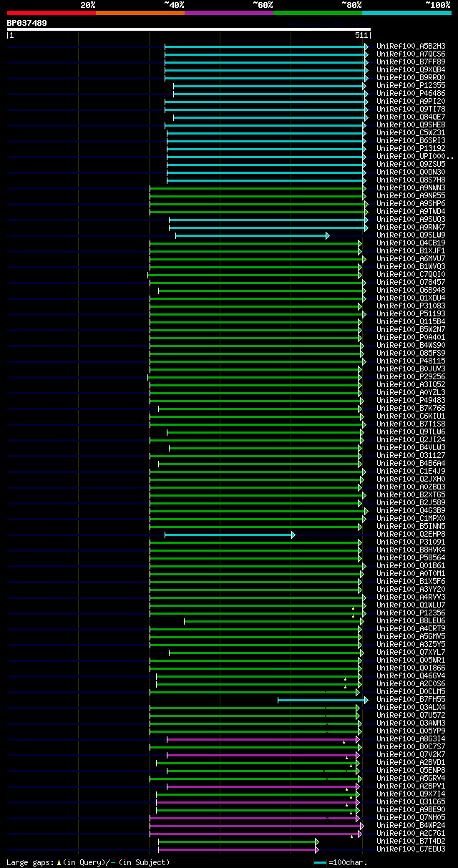Image resolution: width=458 pixels, height=868 pixels.
Task: Click the green ~80% identity legend segment
Action: tap(318, 13)
